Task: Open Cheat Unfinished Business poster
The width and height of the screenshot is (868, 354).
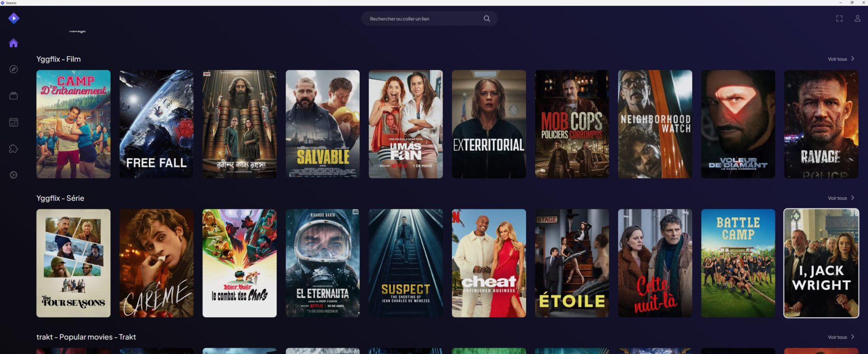Action: pos(489,263)
